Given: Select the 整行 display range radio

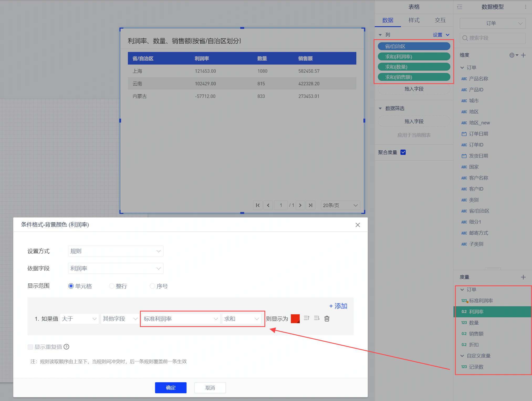Looking at the screenshot, I should tap(112, 286).
